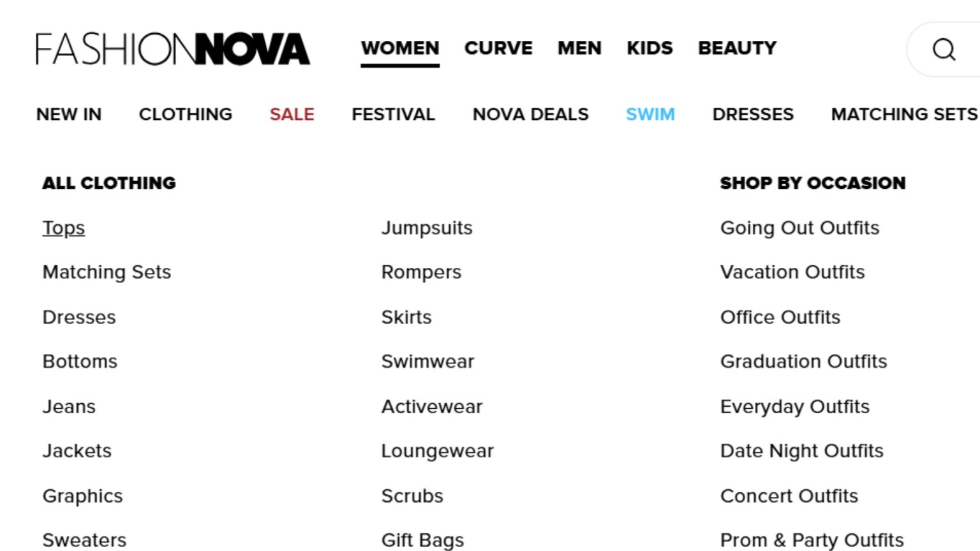Image resolution: width=980 pixels, height=551 pixels.
Task: Open the search by clicking the magnifier icon
Action: [943, 49]
